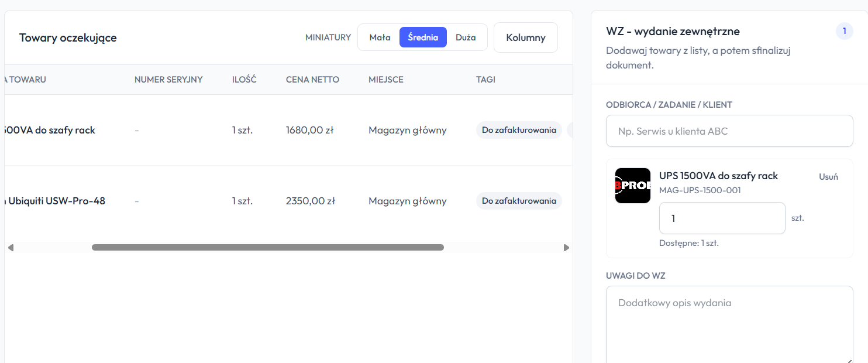
Task: Select the Ubiquiti USW-Pro-48 row name
Action: point(55,201)
